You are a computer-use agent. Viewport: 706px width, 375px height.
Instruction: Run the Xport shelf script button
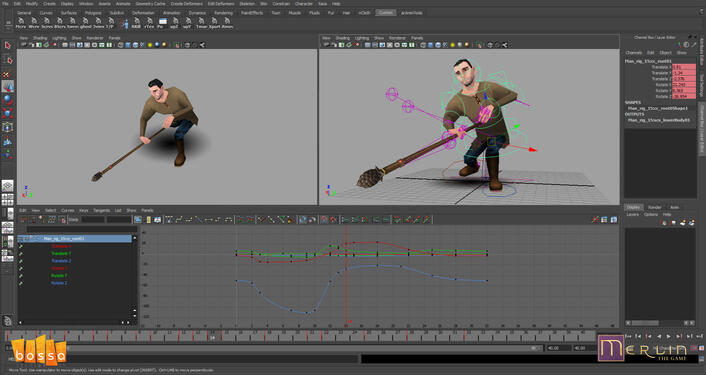[214, 23]
